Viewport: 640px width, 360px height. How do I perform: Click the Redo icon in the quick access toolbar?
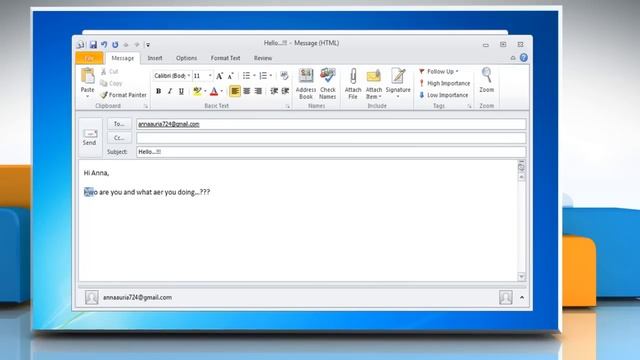pyautogui.click(x=115, y=44)
